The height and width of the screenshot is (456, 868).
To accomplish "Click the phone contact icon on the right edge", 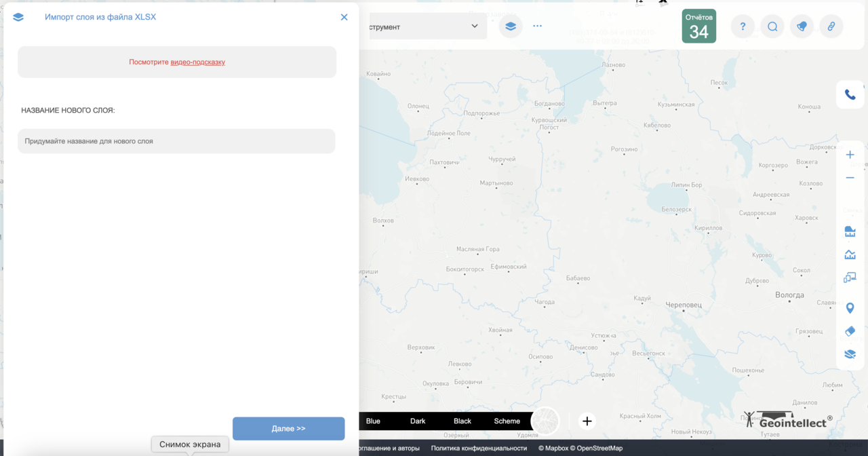I will [850, 94].
